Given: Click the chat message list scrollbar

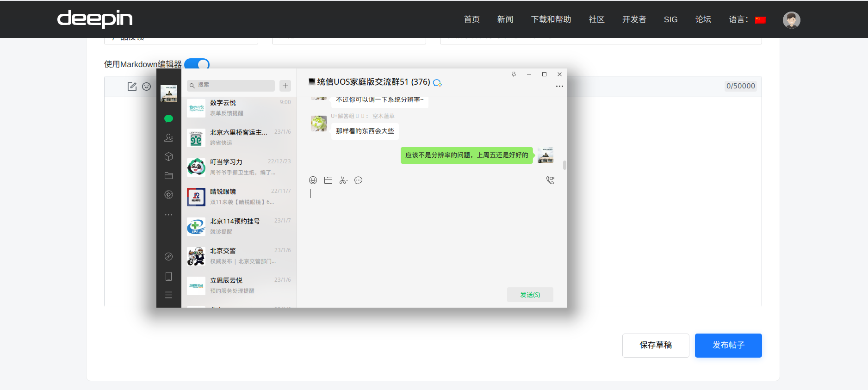Looking at the screenshot, I should click(564, 165).
